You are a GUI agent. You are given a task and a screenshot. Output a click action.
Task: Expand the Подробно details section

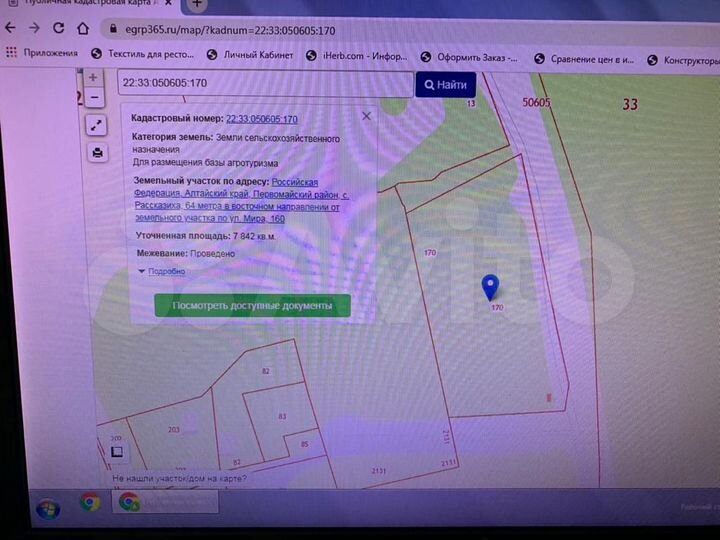(x=165, y=271)
